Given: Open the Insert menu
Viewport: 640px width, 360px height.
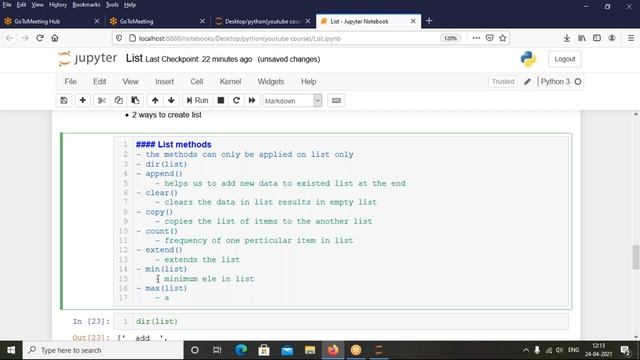Looking at the screenshot, I should click(x=164, y=82).
